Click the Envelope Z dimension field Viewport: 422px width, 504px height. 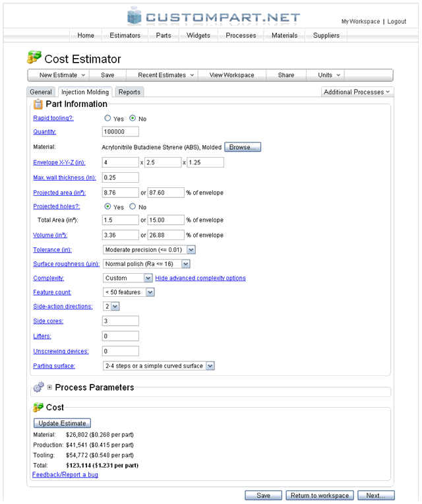(206, 162)
